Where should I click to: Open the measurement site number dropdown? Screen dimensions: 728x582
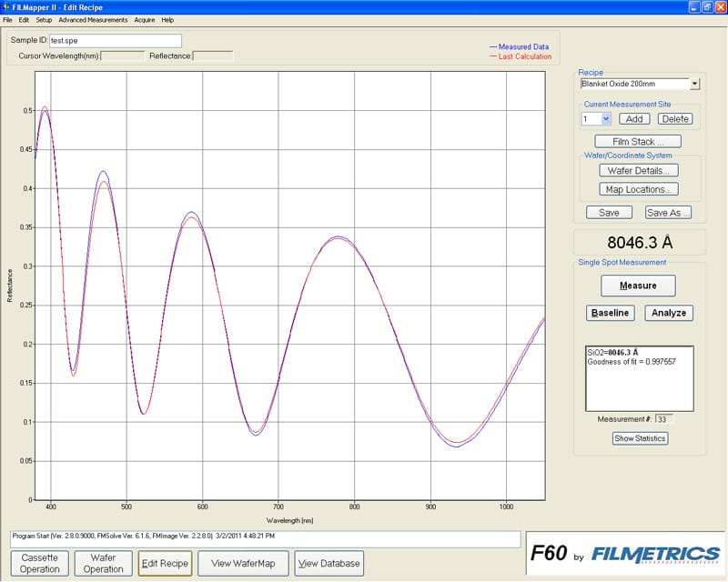click(x=606, y=119)
